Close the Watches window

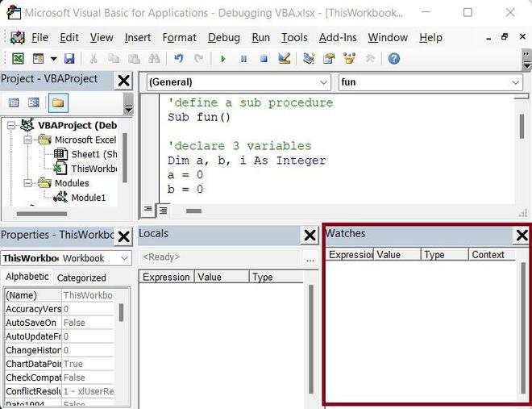(x=522, y=236)
